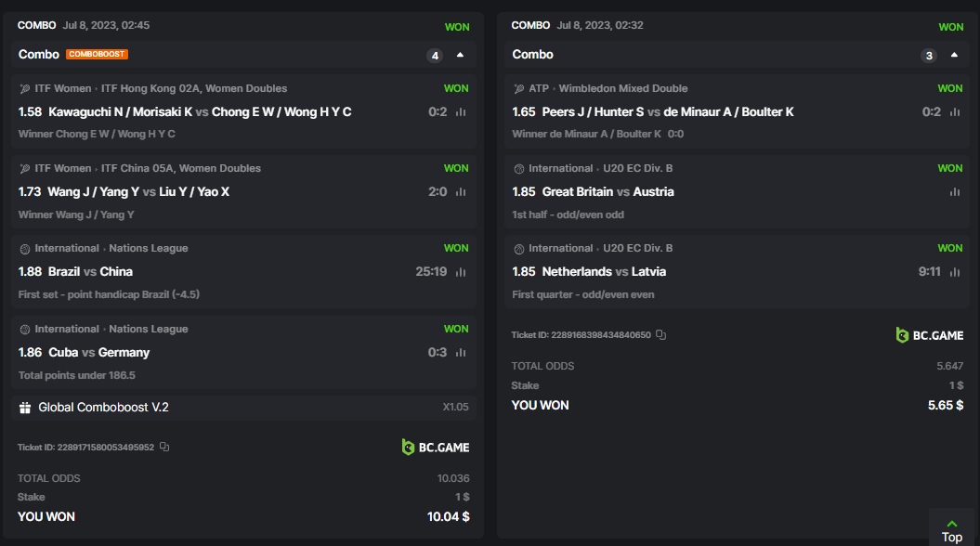The height and width of the screenshot is (546, 980).
Task: Collapse the four-selection Combo bet
Action: pyautogui.click(x=460, y=55)
